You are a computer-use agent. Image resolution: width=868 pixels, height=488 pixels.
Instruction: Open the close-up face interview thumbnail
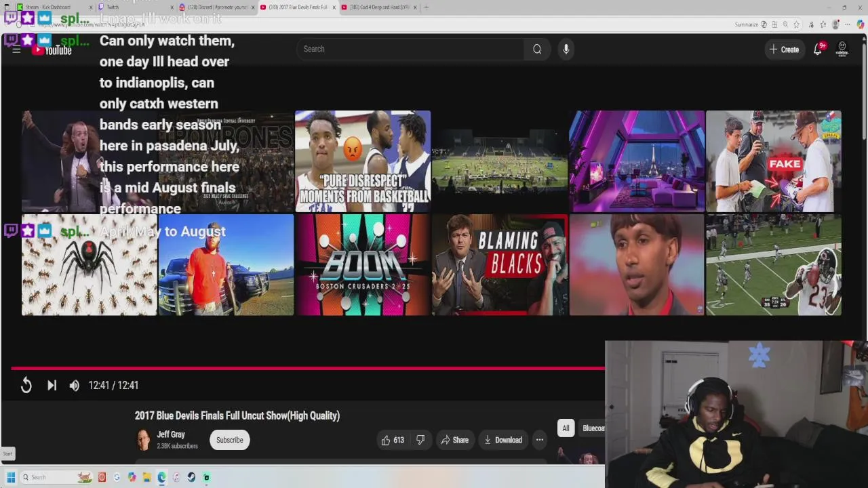point(637,265)
